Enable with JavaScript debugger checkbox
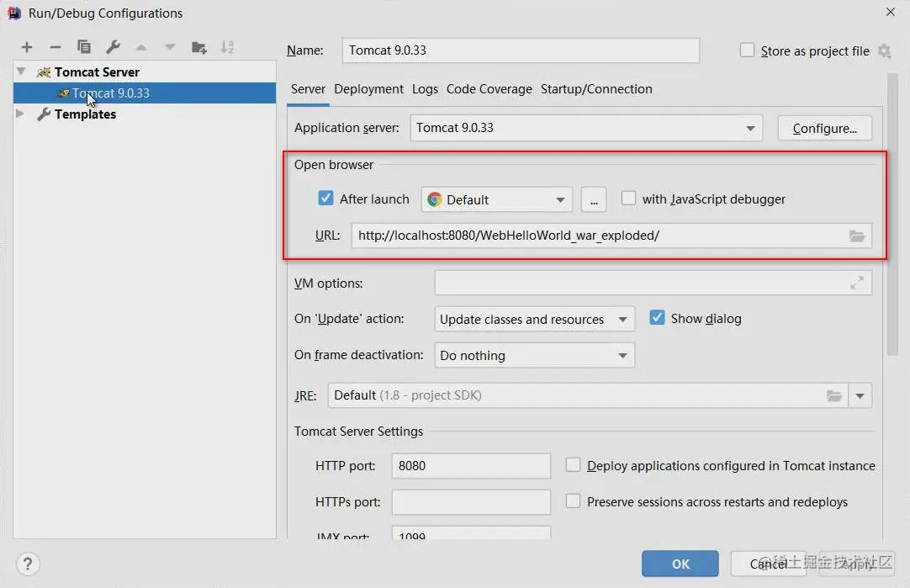 click(628, 199)
